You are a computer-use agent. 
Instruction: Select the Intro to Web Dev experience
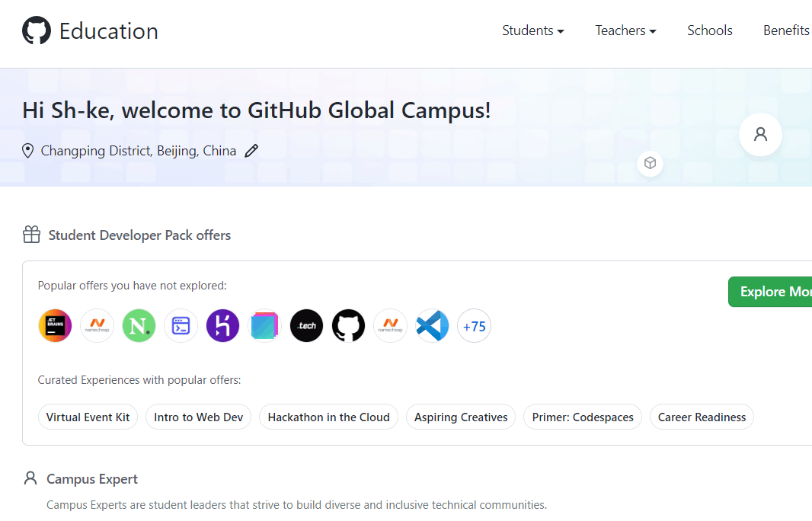(x=198, y=417)
